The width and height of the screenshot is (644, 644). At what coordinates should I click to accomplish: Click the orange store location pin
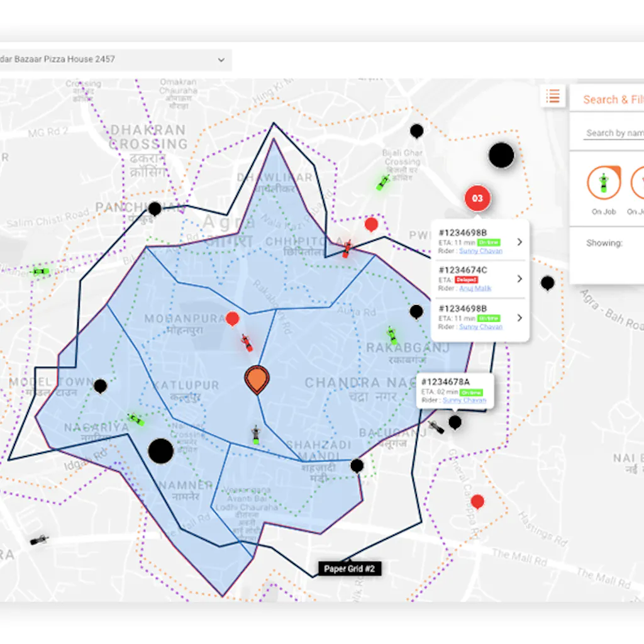click(257, 379)
